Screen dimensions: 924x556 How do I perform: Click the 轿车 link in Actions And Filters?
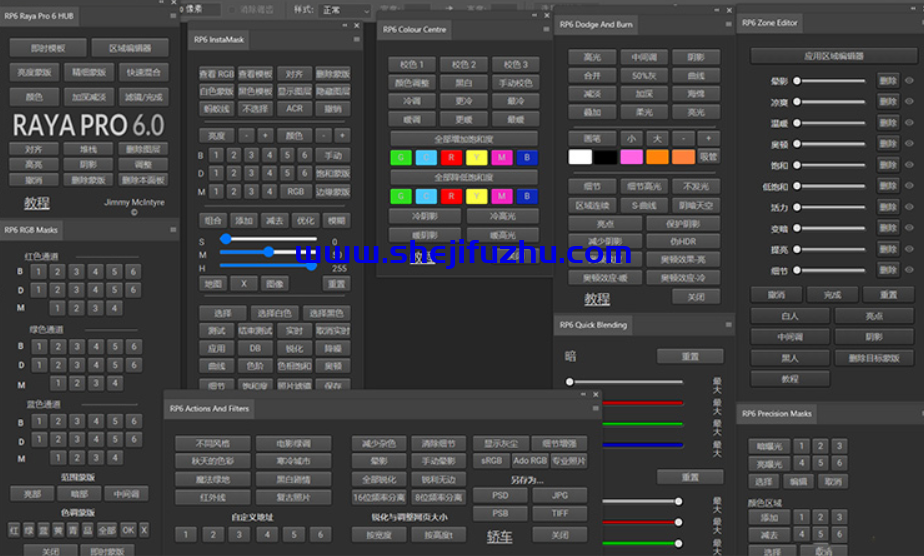coord(500,537)
